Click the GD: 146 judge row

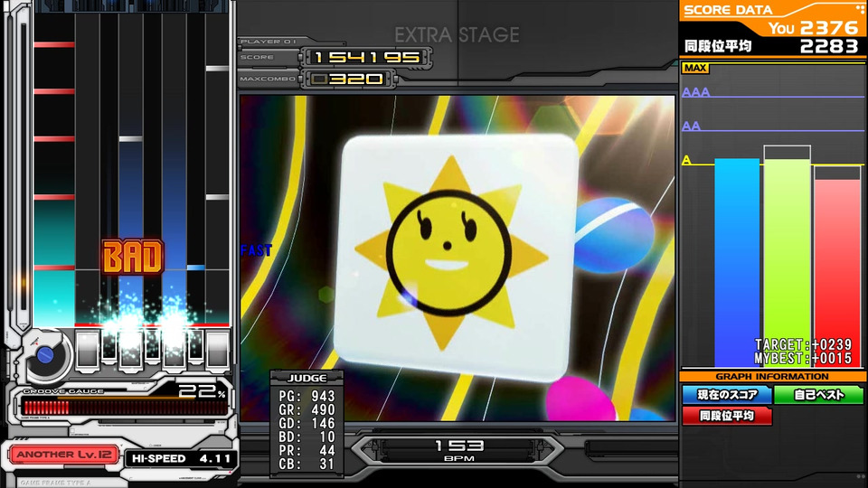point(307,424)
